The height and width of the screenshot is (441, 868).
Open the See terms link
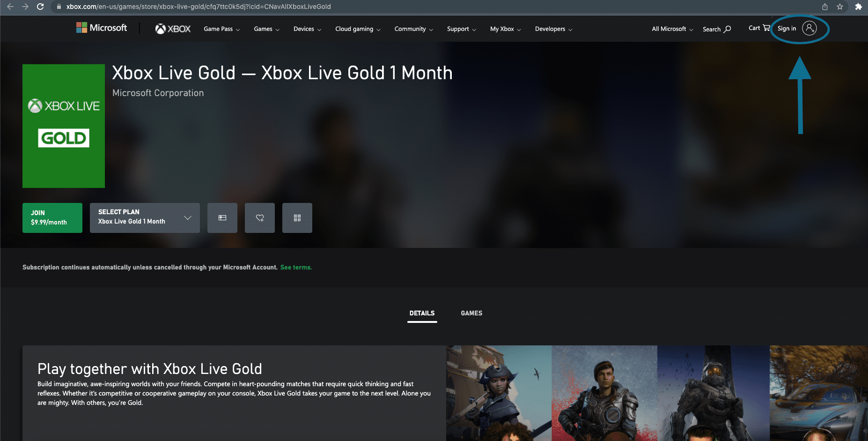[295, 267]
